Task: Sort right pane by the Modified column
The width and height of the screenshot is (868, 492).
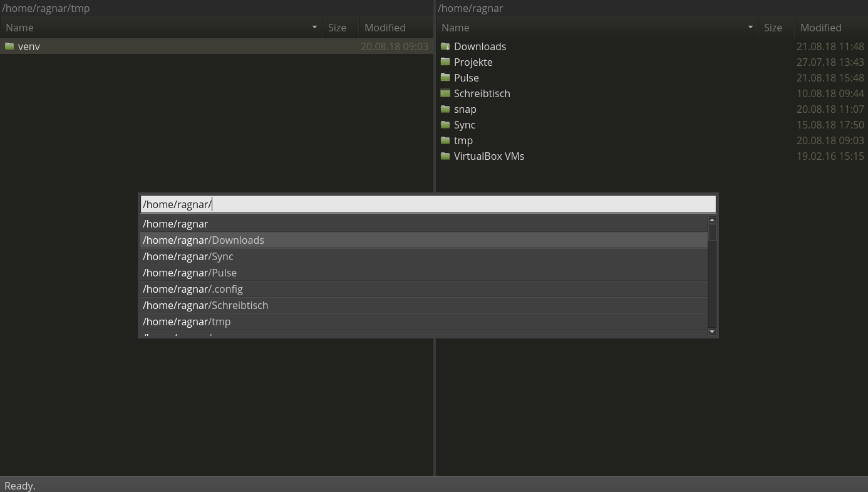Action: [x=820, y=28]
